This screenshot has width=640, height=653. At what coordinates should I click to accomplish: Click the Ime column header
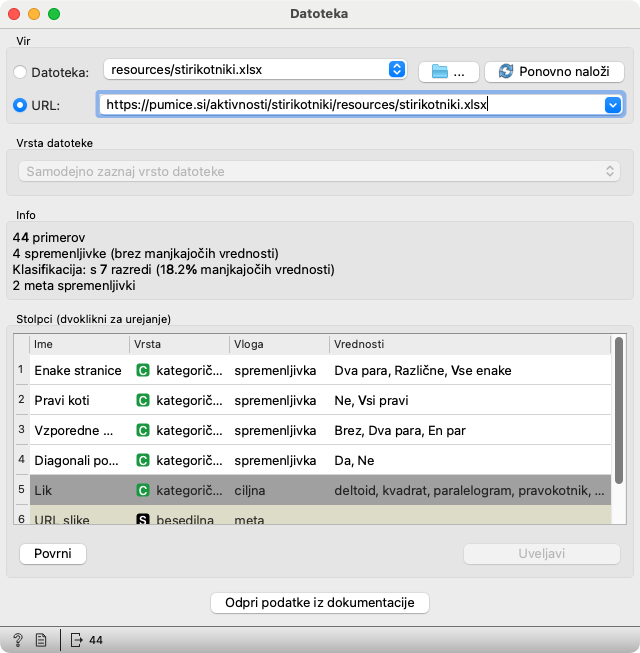(79, 344)
